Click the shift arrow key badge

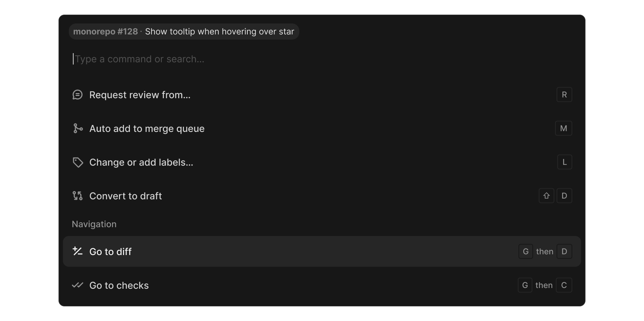click(546, 196)
